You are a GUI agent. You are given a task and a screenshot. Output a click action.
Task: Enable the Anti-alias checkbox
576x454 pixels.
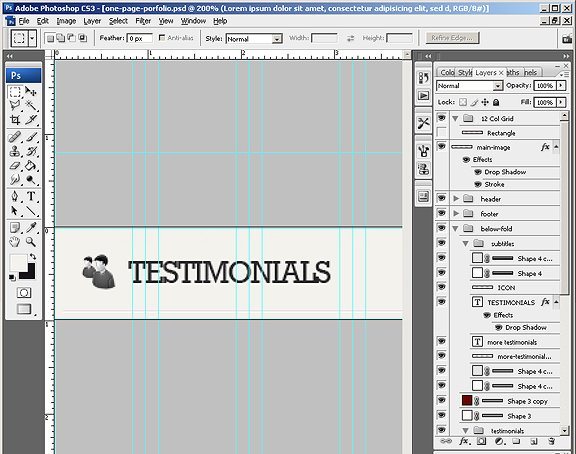(162, 38)
